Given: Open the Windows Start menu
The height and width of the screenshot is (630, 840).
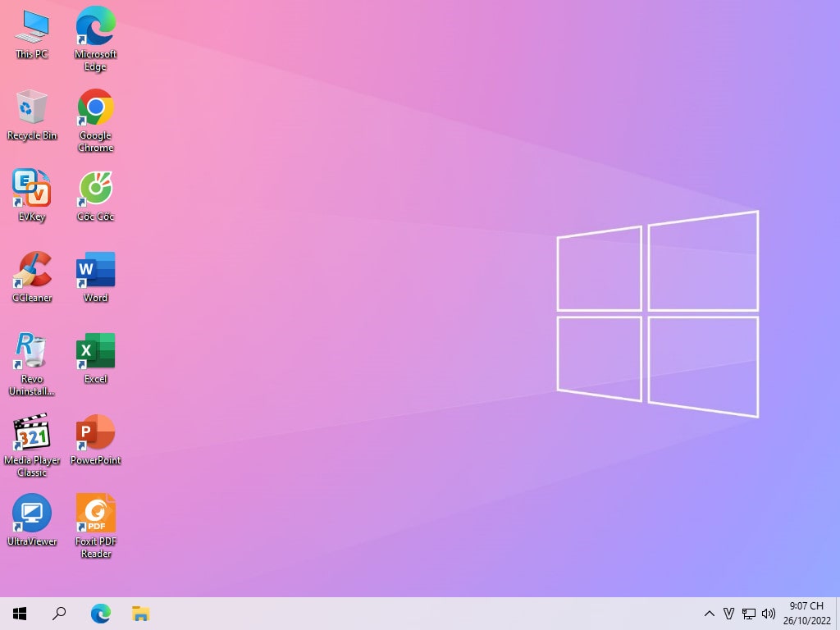Looking at the screenshot, I should [20, 614].
